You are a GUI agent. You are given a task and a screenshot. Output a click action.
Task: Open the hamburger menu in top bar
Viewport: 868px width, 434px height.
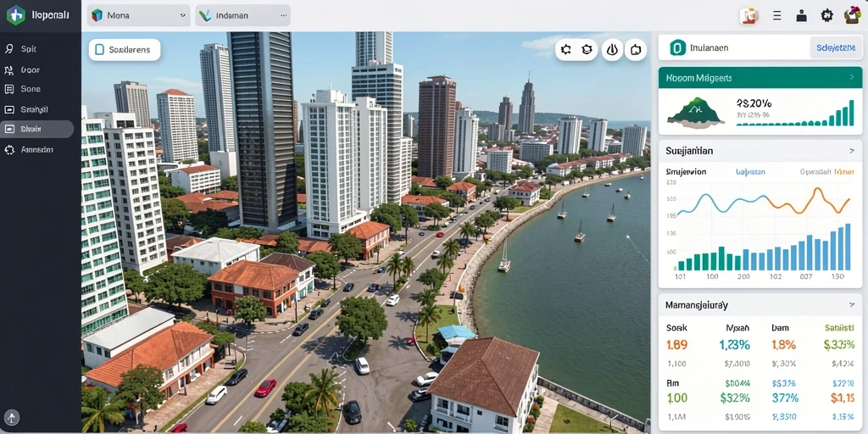click(x=776, y=16)
